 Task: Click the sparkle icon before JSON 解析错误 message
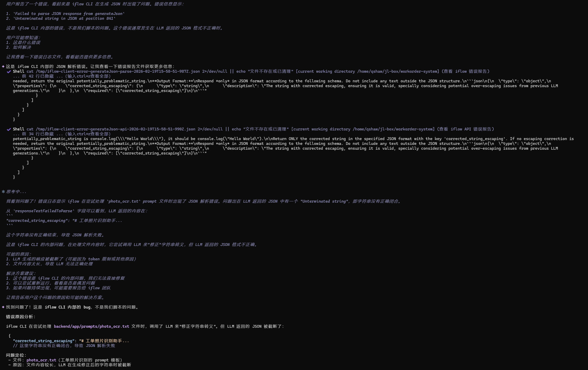tap(3, 66)
